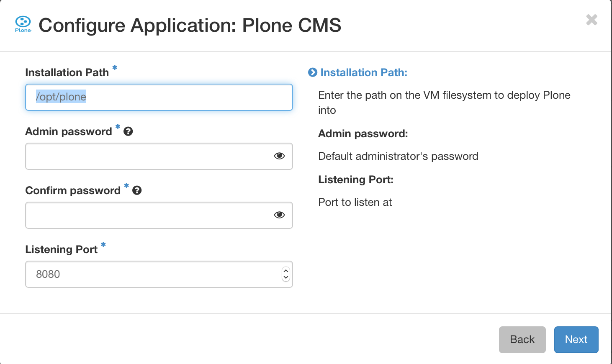The height and width of the screenshot is (364, 612).
Task: Reveal the Confirm password using eye icon
Action: coord(279,215)
